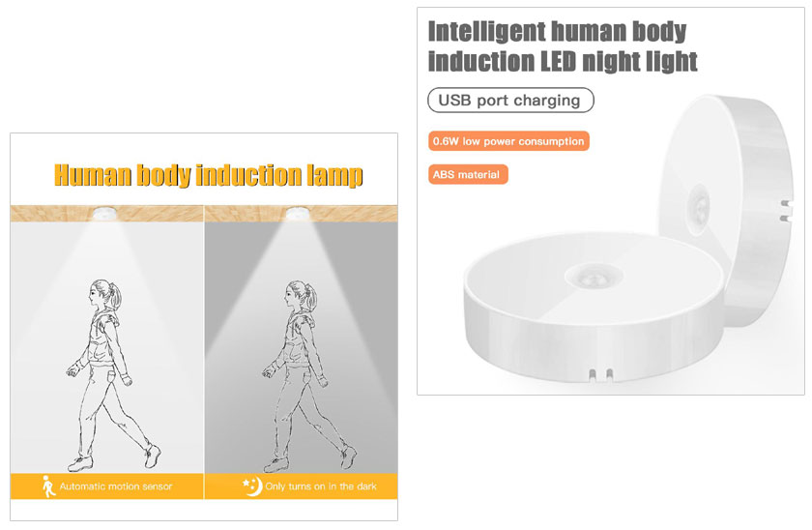812x530 pixels.
Task: Select the USB port charging pill label
Action: (510, 100)
